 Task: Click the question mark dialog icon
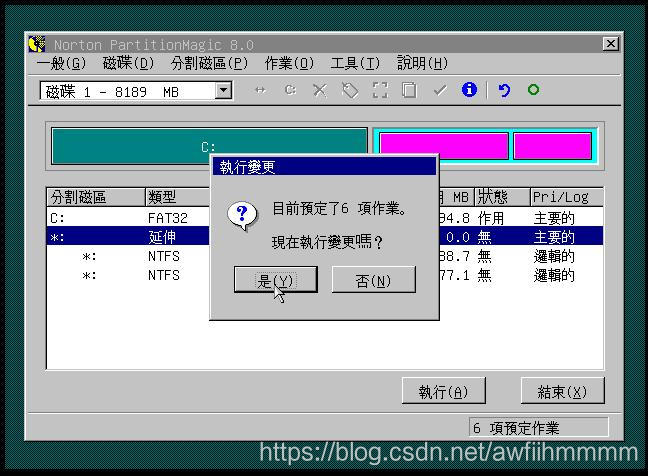242,215
